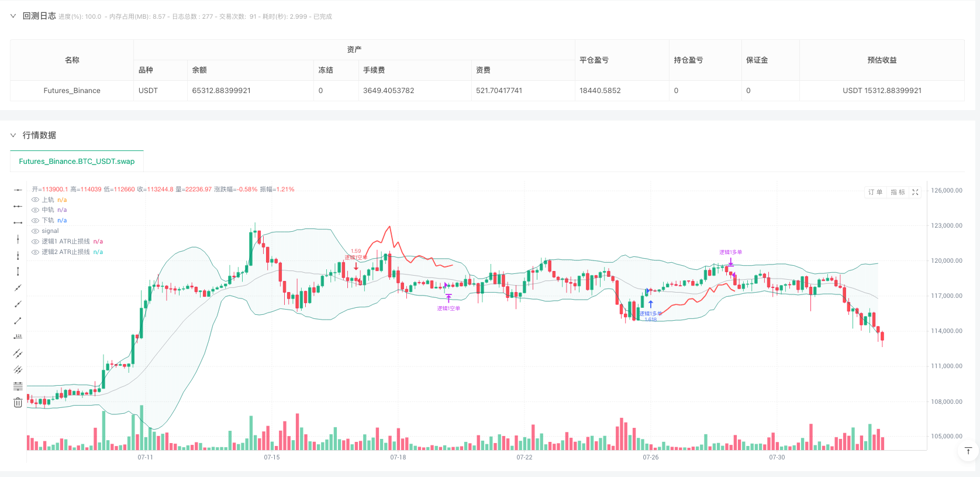Screen dimensions: 980x477
Task: Toggle visibility of the 上轨 indicator line
Action: (x=35, y=200)
